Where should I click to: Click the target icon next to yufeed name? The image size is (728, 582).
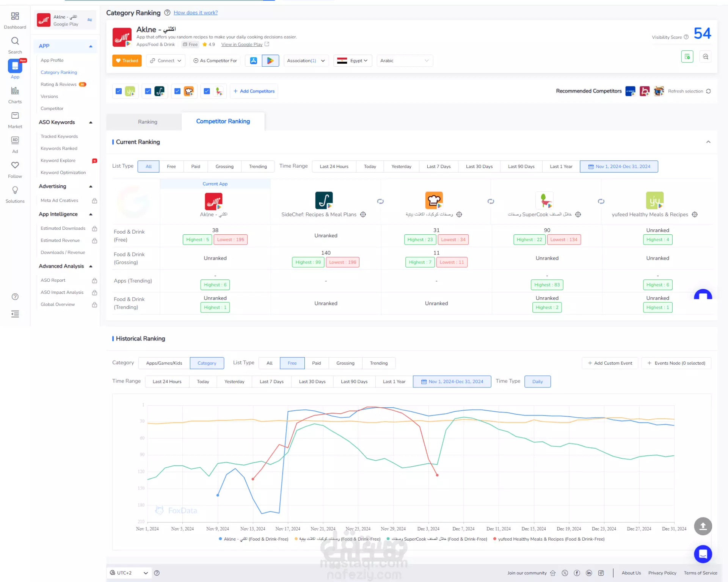pyautogui.click(x=695, y=215)
